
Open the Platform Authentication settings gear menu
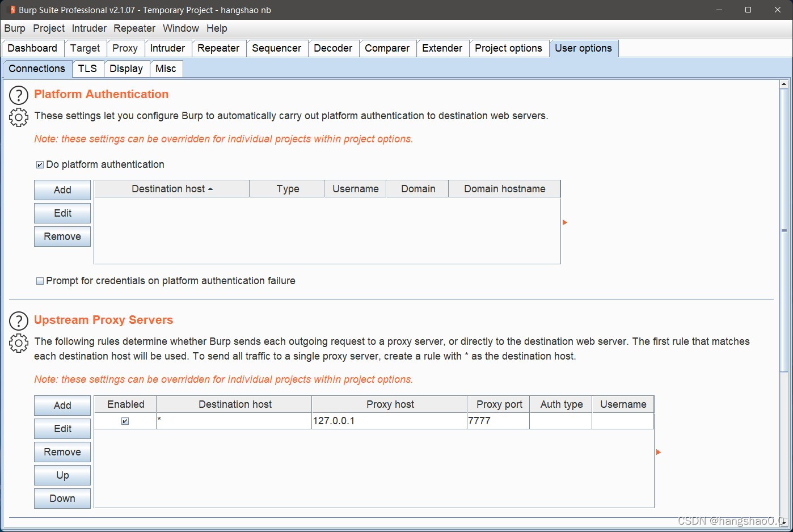tap(19, 117)
